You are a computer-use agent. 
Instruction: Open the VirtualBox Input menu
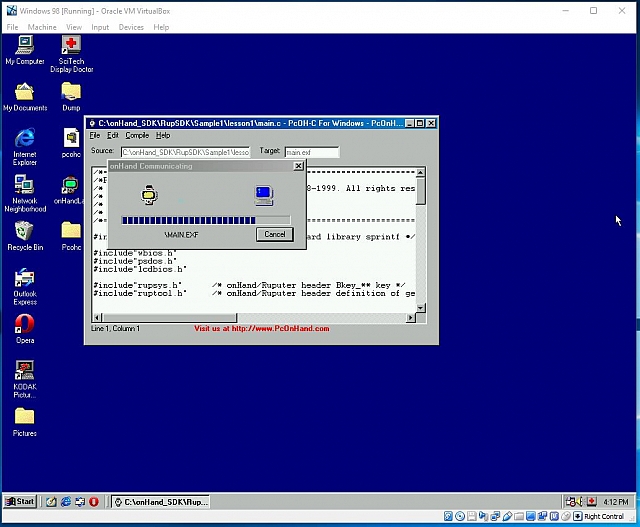100,27
